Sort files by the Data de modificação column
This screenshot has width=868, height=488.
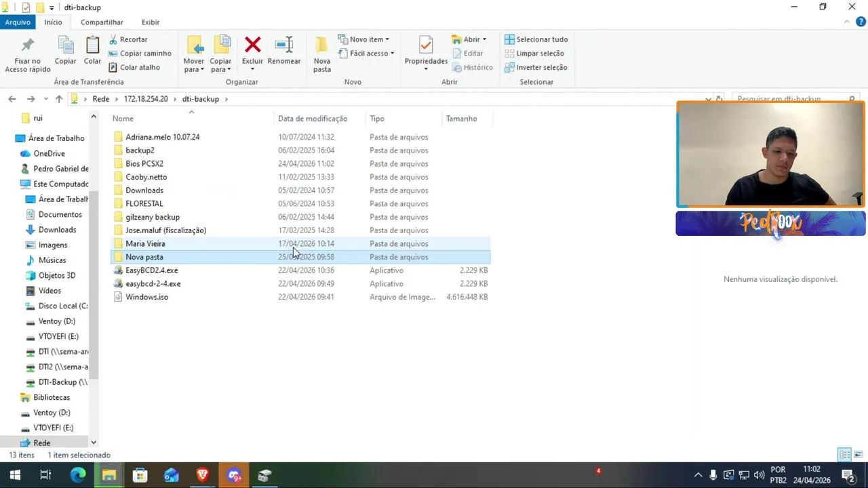coord(313,119)
